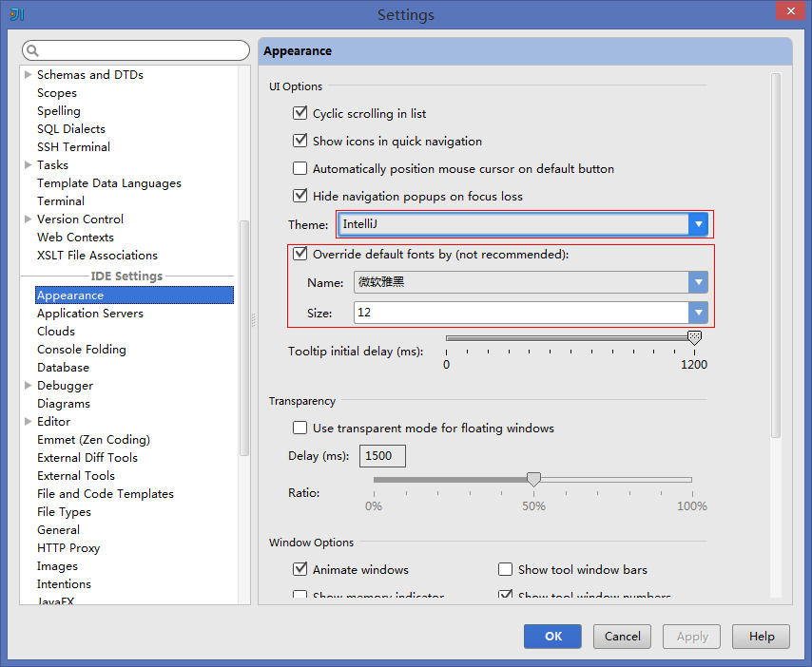Screen dimensions: 812x667
Task: Open External Tools settings
Action: pyautogui.click(x=76, y=475)
